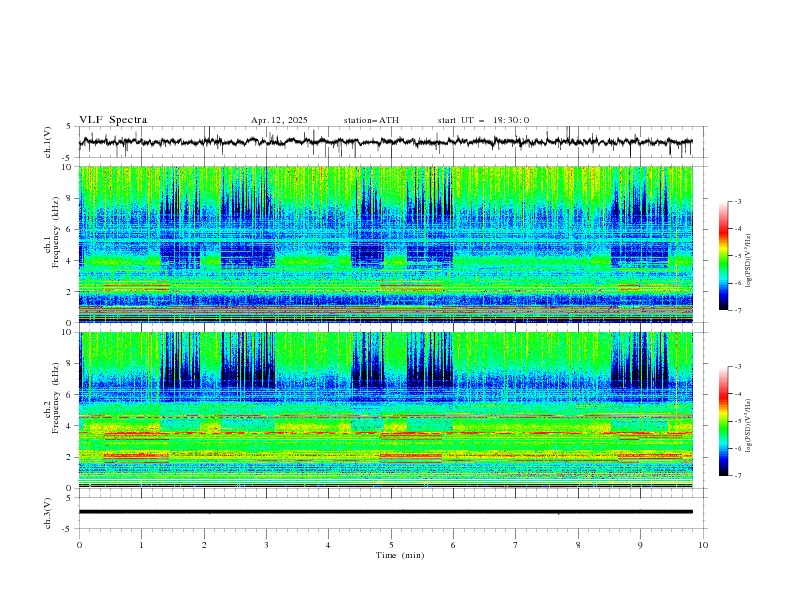
Task: Click the 'ch.3(V)' axis label
Action: [x=48, y=513]
